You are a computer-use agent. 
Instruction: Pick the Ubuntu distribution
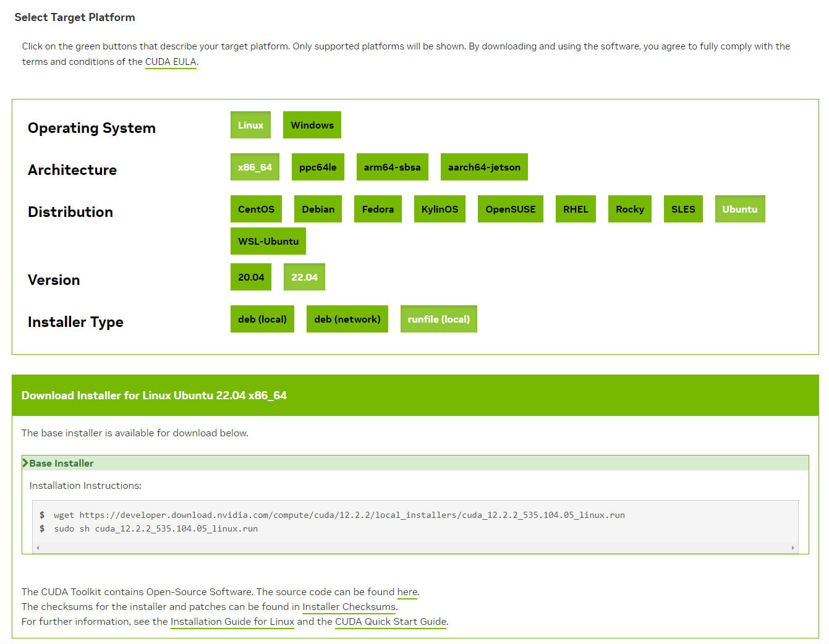click(x=740, y=209)
